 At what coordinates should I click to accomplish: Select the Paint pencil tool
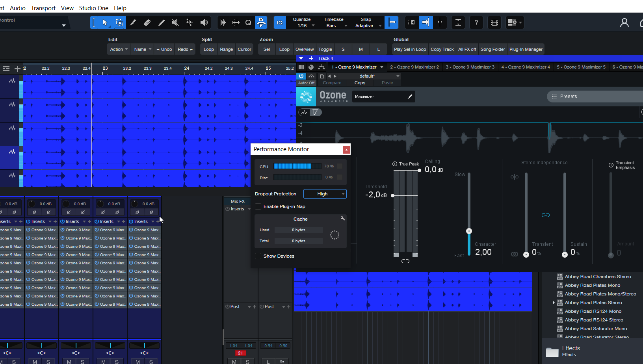tap(162, 22)
